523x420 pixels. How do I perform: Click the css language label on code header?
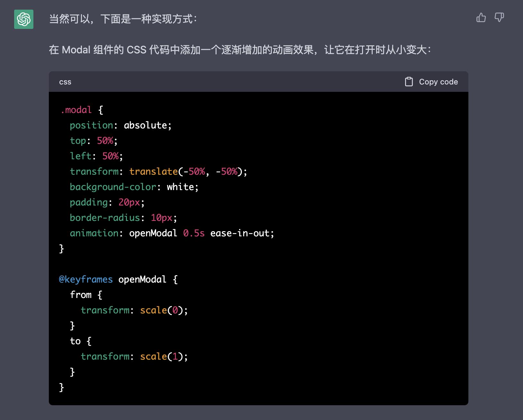pyautogui.click(x=65, y=82)
